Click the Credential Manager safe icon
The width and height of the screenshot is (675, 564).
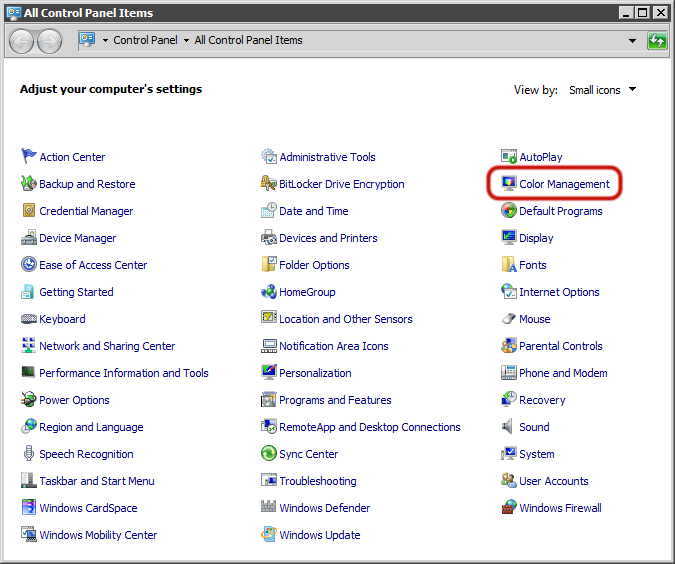coord(28,211)
